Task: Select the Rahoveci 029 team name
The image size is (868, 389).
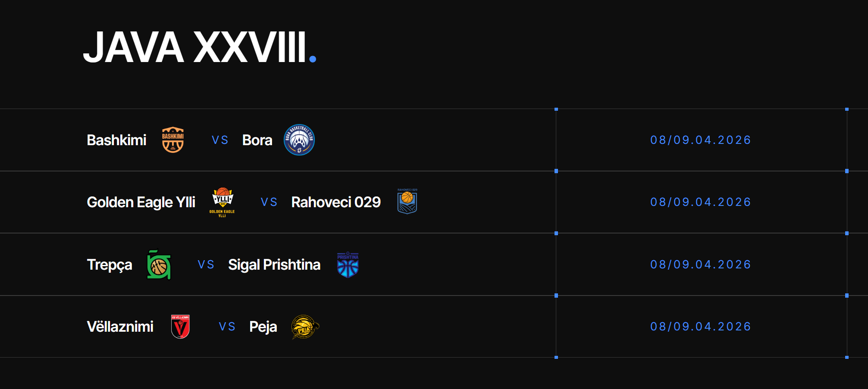Action: pos(336,202)
